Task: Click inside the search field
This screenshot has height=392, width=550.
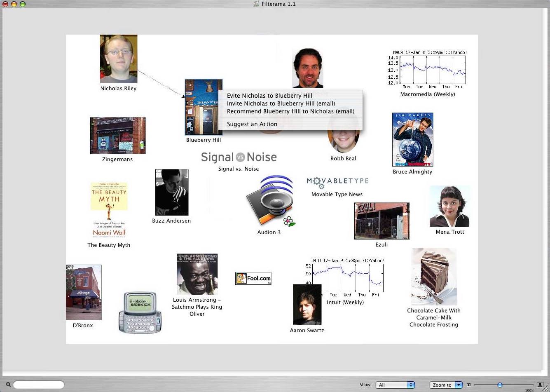Action: 39,385
